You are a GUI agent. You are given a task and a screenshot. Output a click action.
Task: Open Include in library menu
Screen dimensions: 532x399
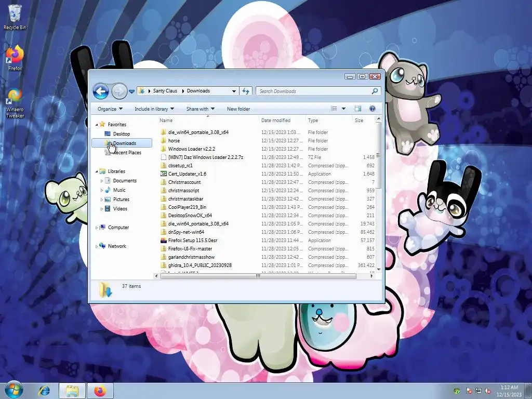click(154, 109)
